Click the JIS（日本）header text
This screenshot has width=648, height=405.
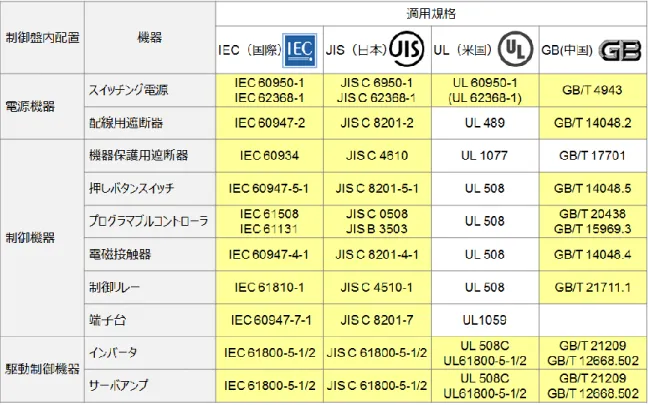click(x=356, y=50)
